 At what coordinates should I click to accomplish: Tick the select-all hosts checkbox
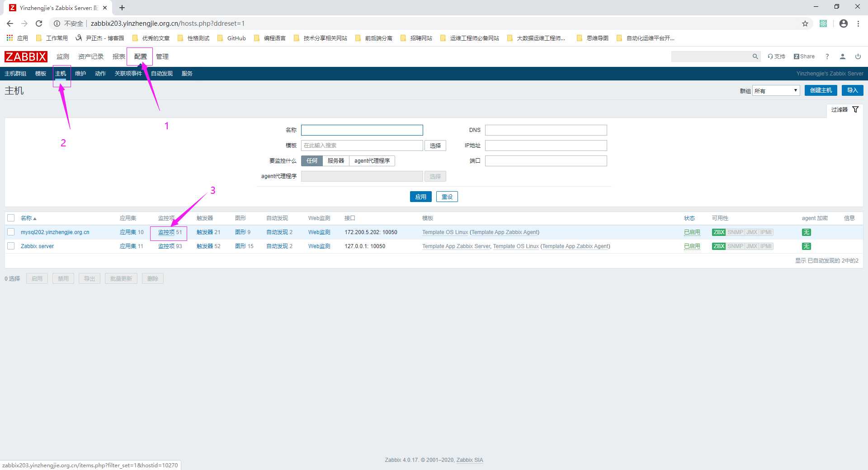[11, 218]
